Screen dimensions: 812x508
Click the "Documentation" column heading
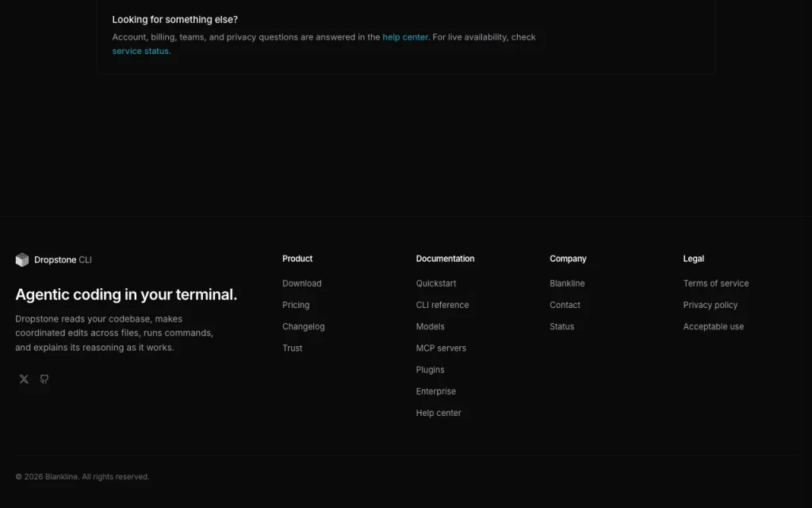point(445,259)
